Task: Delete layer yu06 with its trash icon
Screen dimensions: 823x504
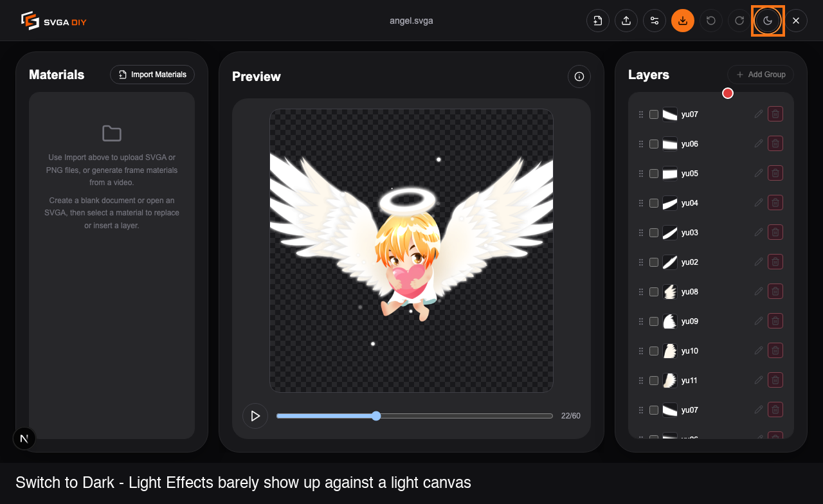Action: point(775,143)
